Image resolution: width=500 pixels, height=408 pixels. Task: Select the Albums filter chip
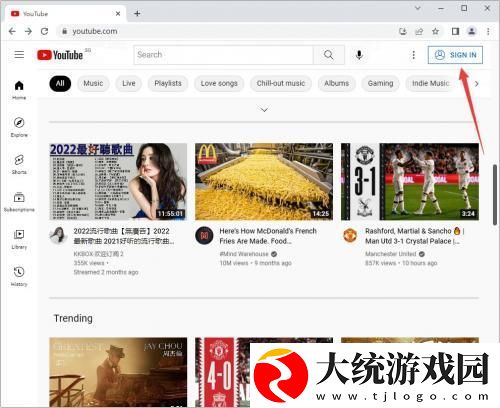[x=337, y=83]
